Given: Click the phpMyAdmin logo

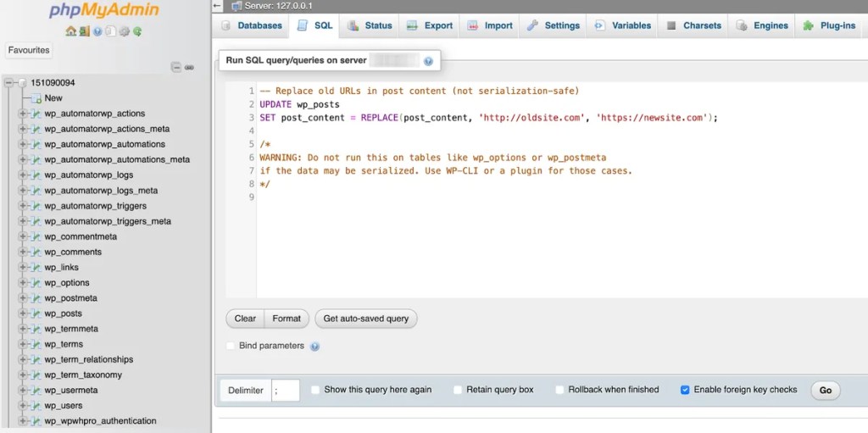Looking at the screenshot, I should coord(104,10).
